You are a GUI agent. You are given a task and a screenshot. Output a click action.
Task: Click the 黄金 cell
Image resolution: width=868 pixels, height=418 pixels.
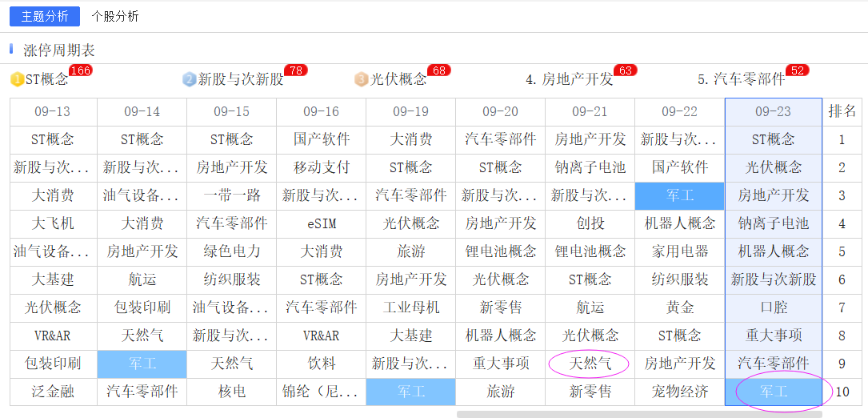(680, 308)
